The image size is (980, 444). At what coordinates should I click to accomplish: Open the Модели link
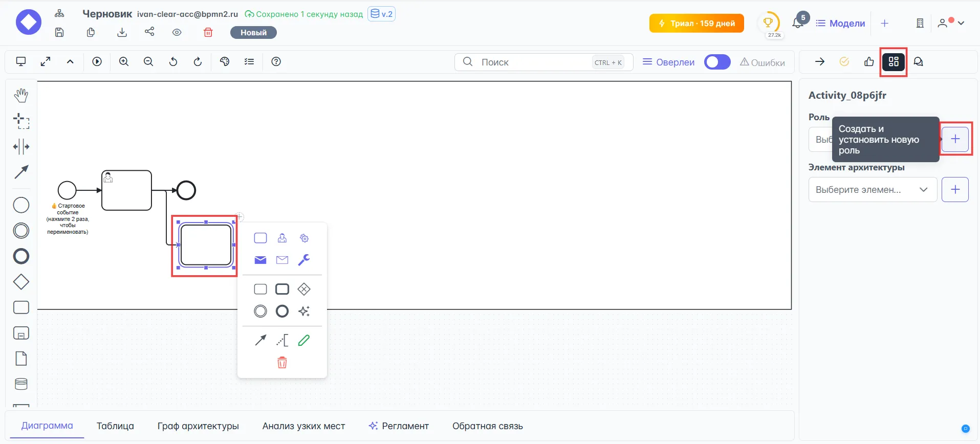(x=840, y=24)
